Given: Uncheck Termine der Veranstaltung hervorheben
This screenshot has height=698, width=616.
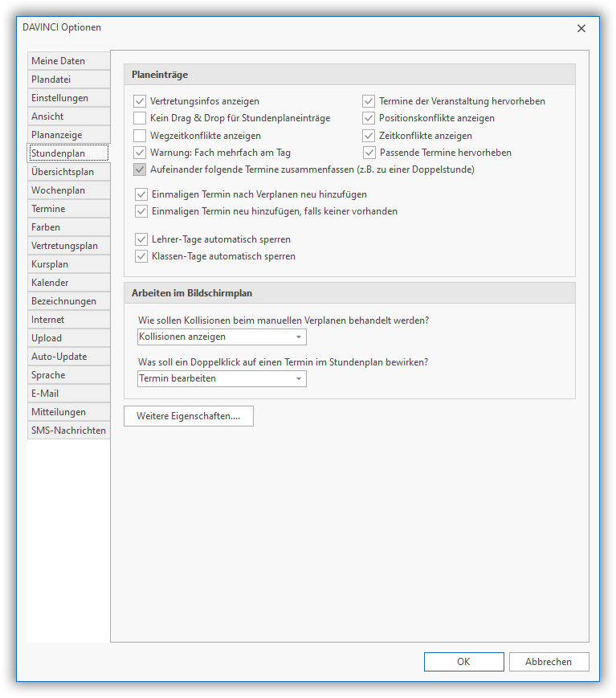Looking at the screenshot, I should click(369, 101).
